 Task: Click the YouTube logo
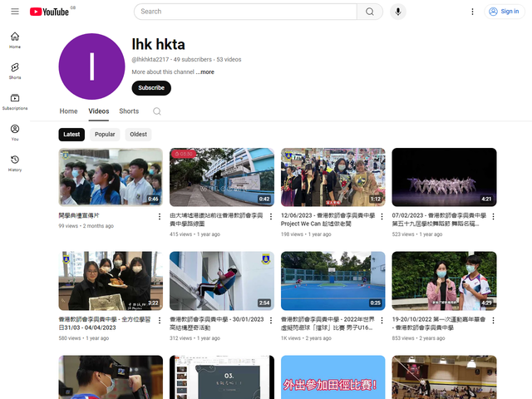click(49, 12)
